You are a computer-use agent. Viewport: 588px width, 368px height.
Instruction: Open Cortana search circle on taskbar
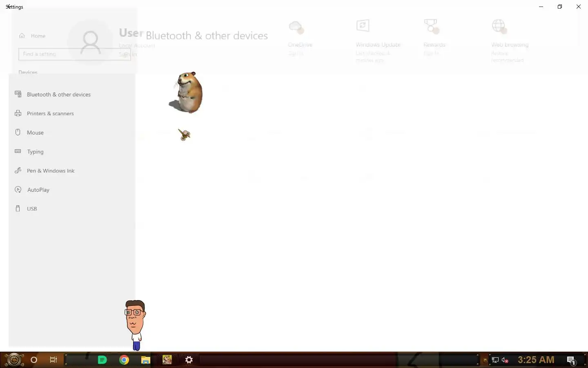(34, 360)
